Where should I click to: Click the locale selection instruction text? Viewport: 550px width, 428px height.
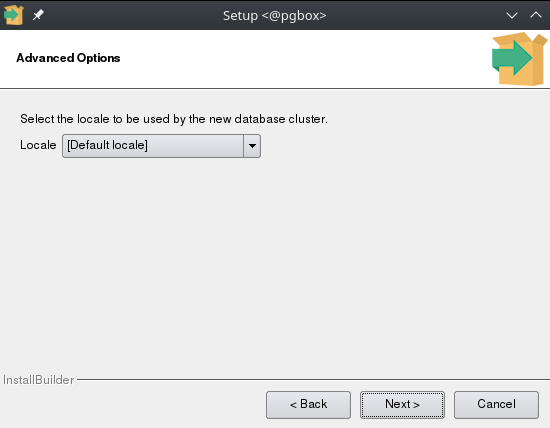point(174,119)
